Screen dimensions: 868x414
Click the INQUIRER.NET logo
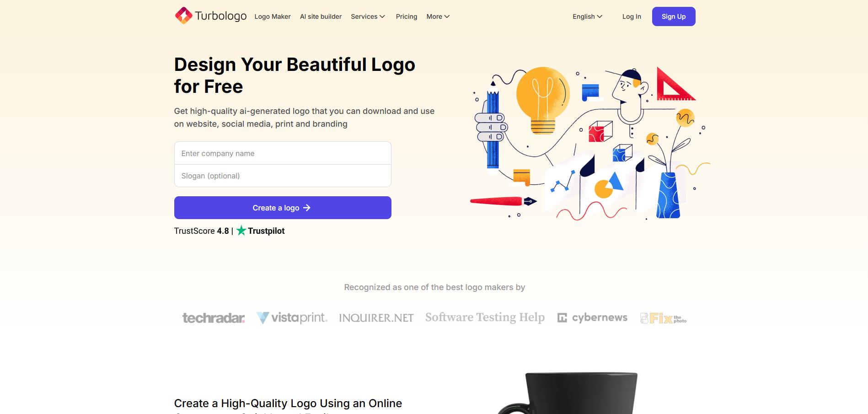click(376, 318)
